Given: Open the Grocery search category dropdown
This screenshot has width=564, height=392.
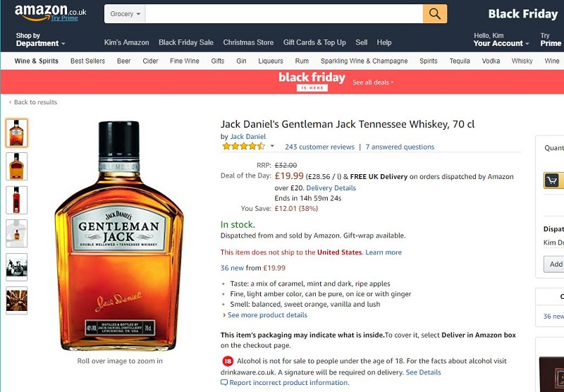Looking at the screenshot, I should click(125, 13).
